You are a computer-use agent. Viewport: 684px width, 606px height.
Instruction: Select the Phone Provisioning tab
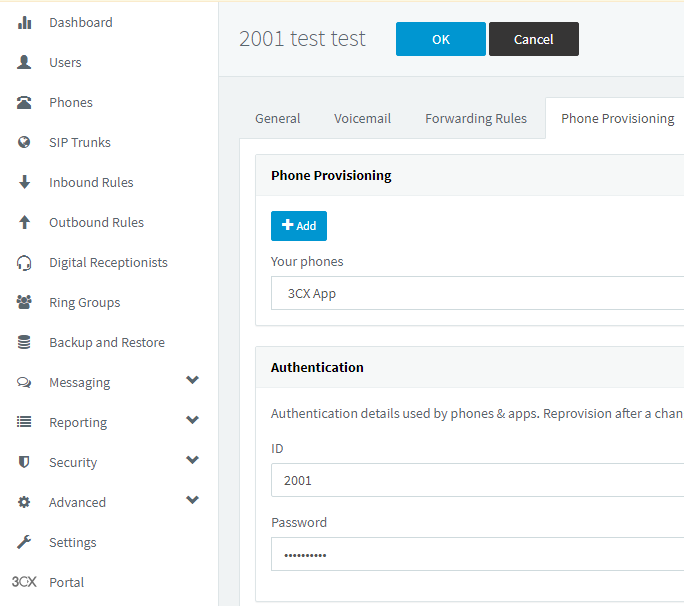point(617,119)
